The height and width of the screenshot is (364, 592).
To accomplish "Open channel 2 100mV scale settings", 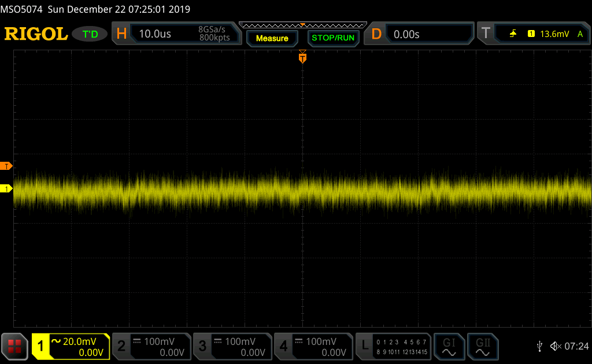I will (x=159, y=341).
